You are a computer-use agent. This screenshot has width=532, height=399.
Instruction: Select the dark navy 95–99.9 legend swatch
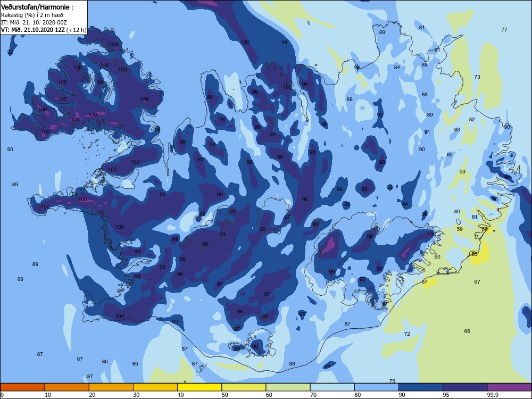(465, 387)
